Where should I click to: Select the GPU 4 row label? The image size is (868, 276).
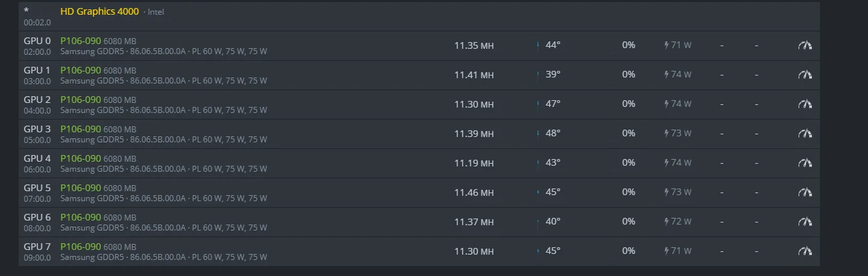click(x=37, y=158)
